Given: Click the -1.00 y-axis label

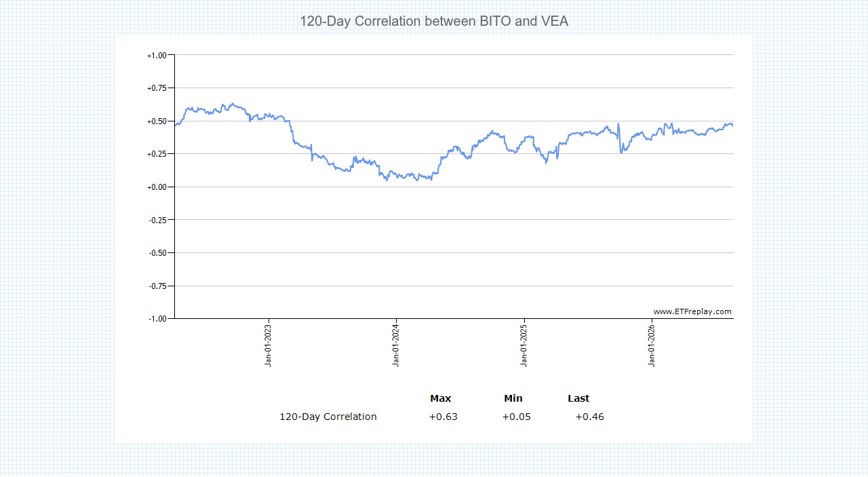Looking at the screenshot, I should [157, 318].
